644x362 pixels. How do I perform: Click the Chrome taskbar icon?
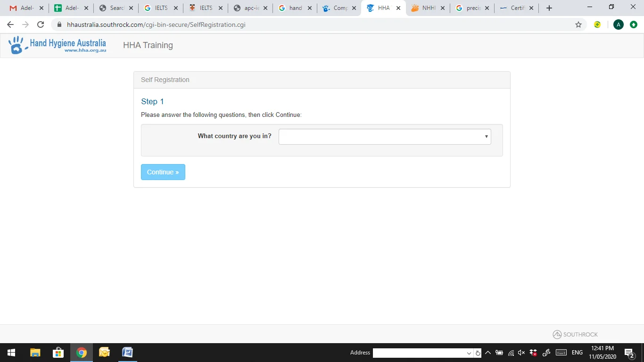[82, 353]
